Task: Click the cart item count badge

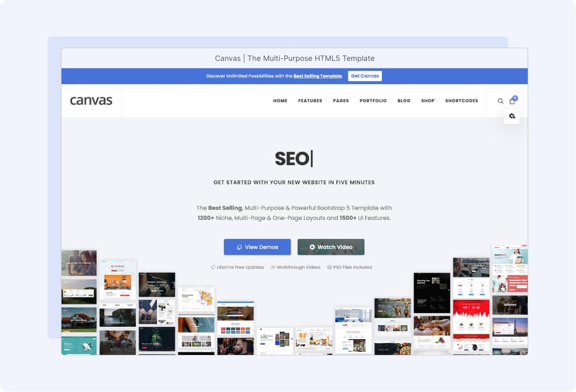Action: tap(515, 98)
